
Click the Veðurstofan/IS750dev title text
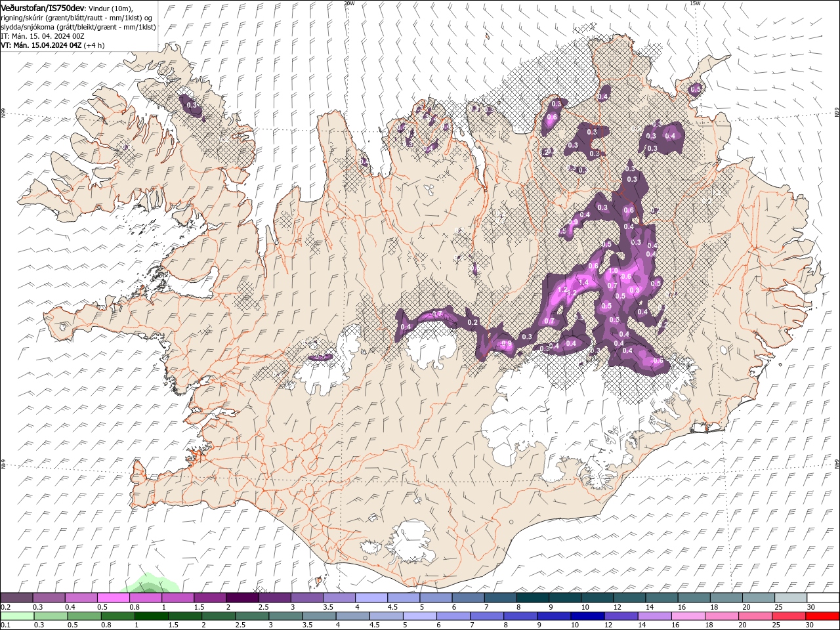pos(43,7)
